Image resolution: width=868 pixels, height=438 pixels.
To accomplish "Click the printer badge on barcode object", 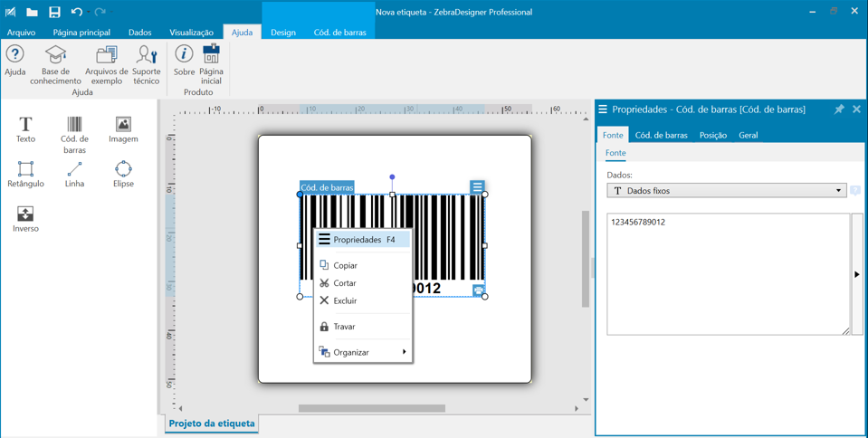I will (478, 290).
